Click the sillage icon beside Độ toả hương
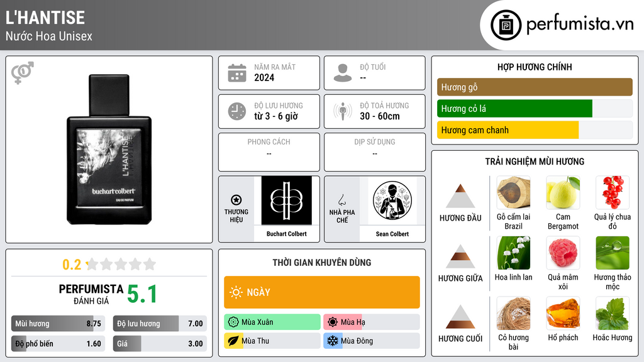Screen dimensions: 644x362 click(343, 111)
